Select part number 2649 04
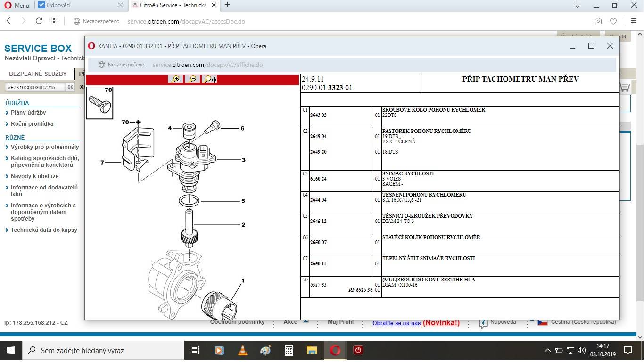The height and width of the screenshot is (362, 644). 318,136
